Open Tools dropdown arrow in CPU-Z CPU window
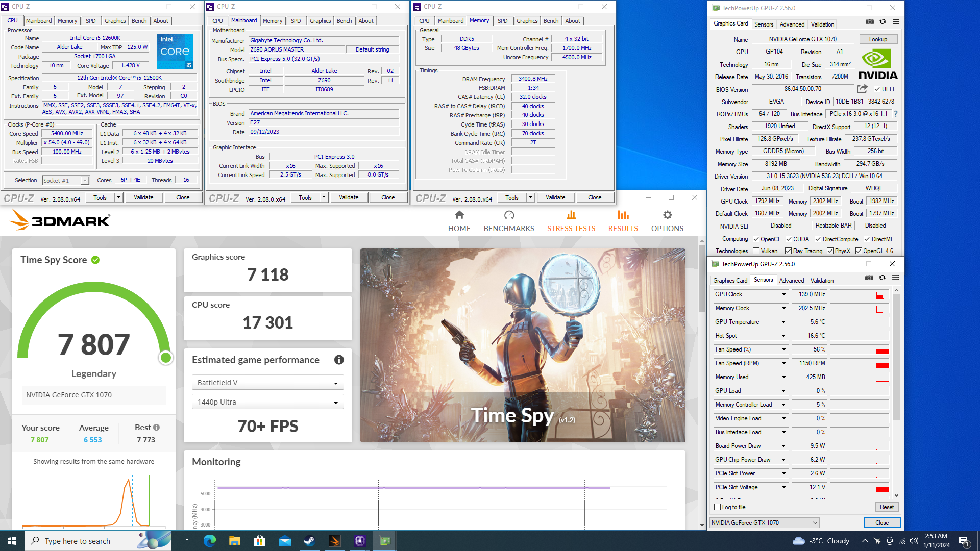Image resolution: width=980 pixels, height=551 pixels. 118,197
